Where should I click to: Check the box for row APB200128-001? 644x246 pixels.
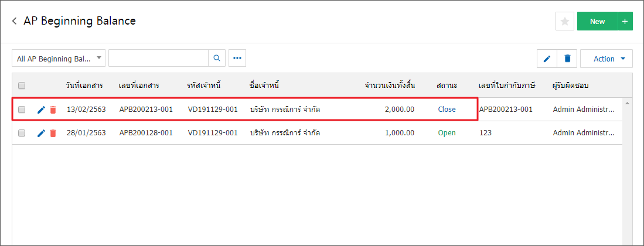pyautogui.click(x=22, y=133)
